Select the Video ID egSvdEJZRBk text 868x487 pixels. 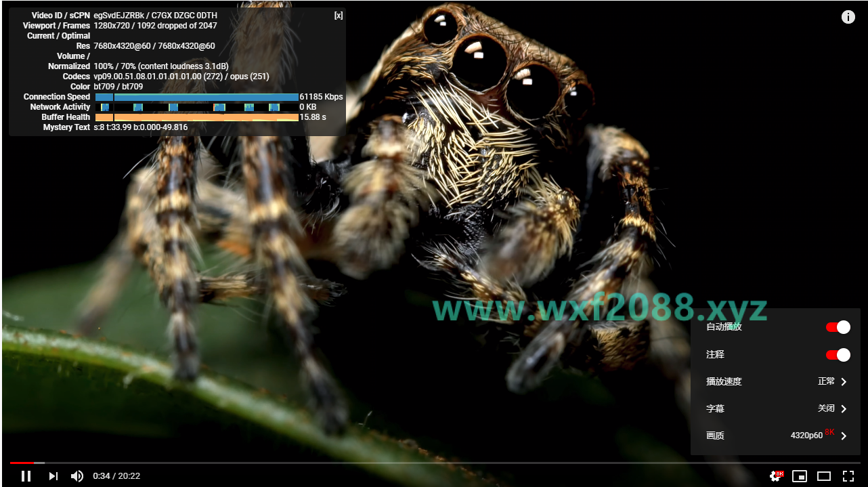pyautogui.click(x=119, y=16)
